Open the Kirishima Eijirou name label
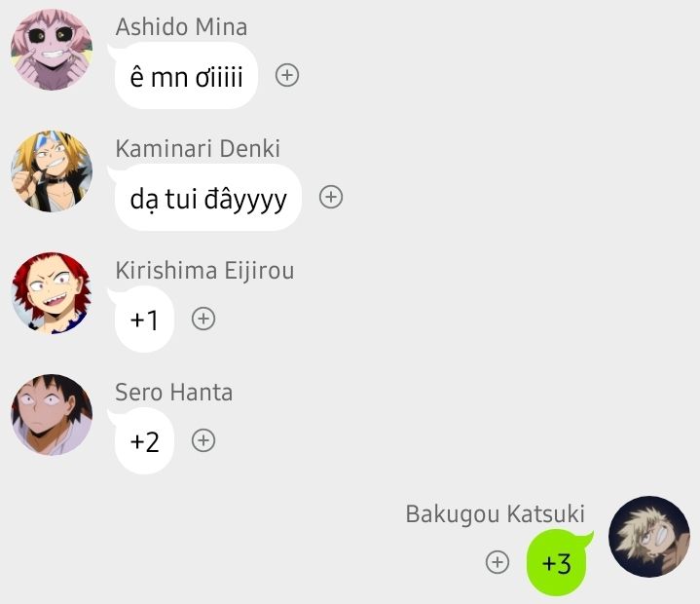 click(204, 270)
